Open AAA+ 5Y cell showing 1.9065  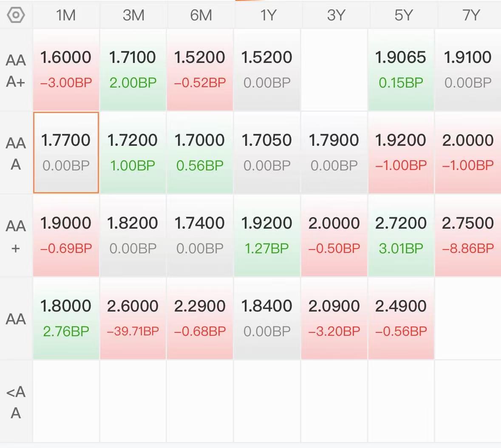point(401,70)
